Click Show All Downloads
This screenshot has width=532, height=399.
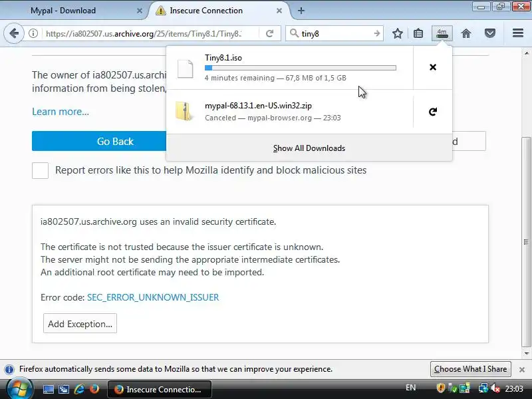coord(309,148)
